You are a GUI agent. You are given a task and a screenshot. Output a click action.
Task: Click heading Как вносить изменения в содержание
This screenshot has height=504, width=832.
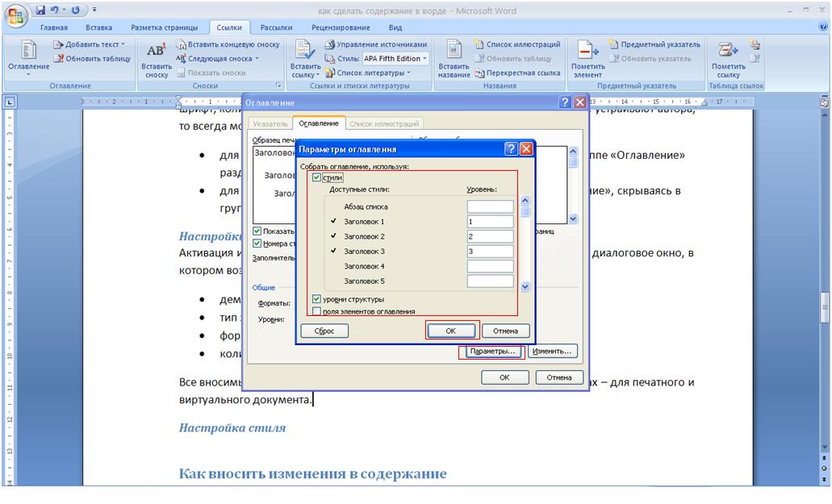(x=312, y=473)
